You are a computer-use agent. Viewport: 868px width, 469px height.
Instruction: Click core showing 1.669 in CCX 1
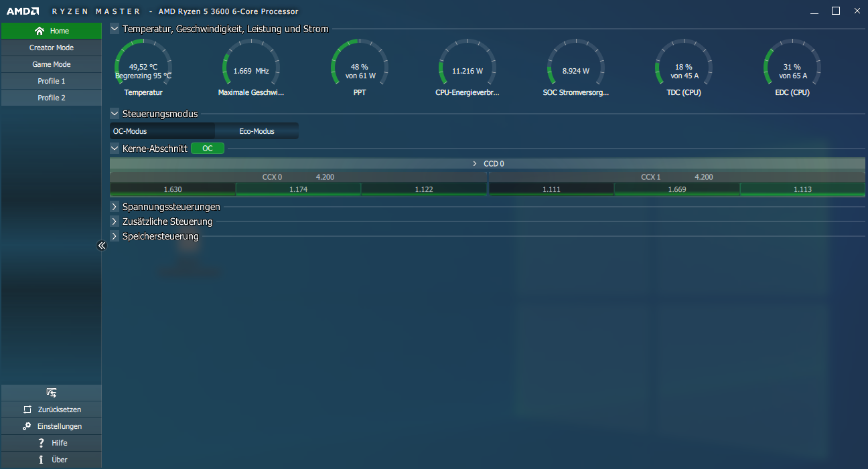coord(677,189)
